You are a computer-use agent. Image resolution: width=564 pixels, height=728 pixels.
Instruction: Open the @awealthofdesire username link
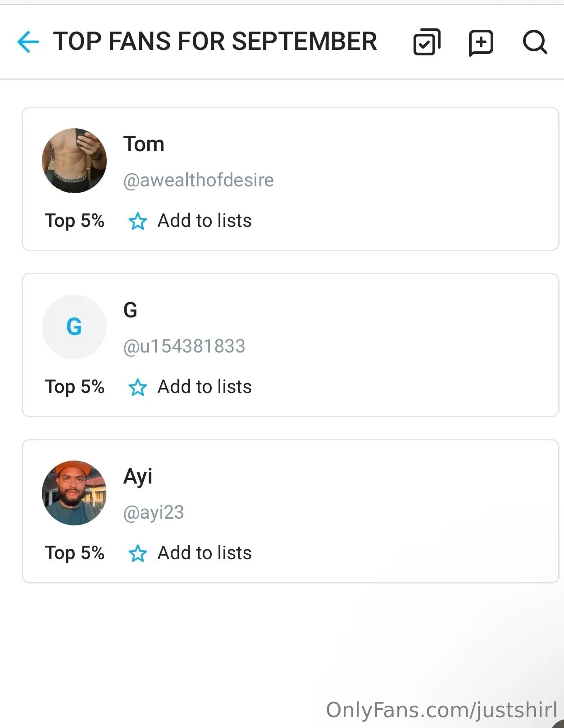click(x=198, y=180)
